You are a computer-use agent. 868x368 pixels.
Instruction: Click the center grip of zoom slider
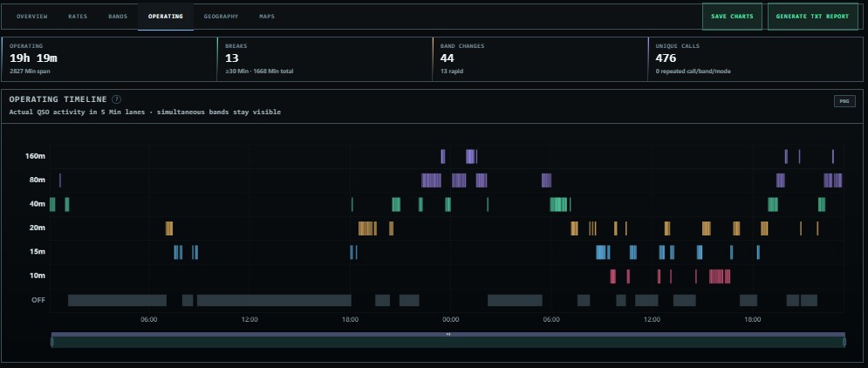pyautogui.click(x=448, y=334)
